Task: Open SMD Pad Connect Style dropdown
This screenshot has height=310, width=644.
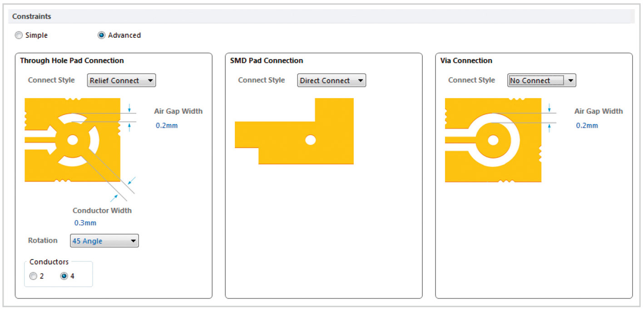Action: [332, 80]
